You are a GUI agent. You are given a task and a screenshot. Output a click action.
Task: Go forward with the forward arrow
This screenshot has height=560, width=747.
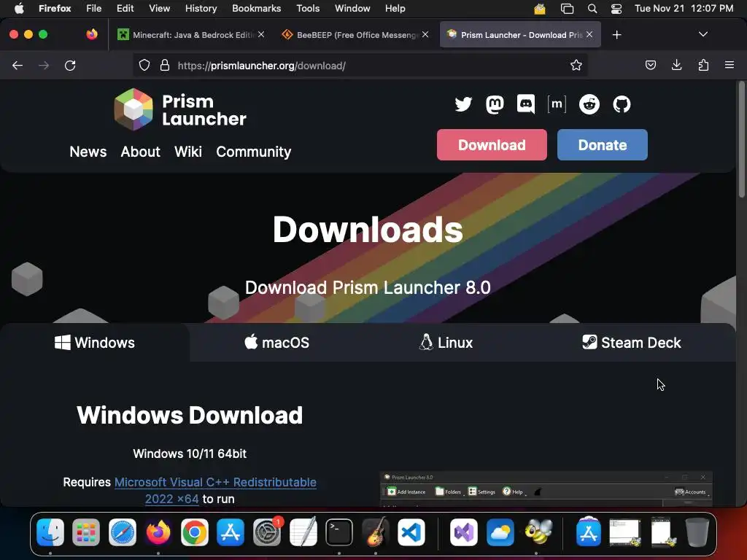[x=44, y=65]
